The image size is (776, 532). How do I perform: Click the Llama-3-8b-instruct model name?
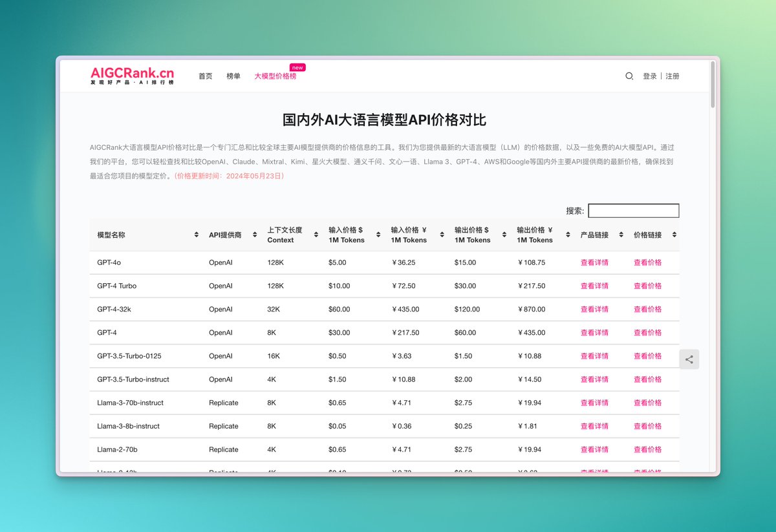point(128,426)
